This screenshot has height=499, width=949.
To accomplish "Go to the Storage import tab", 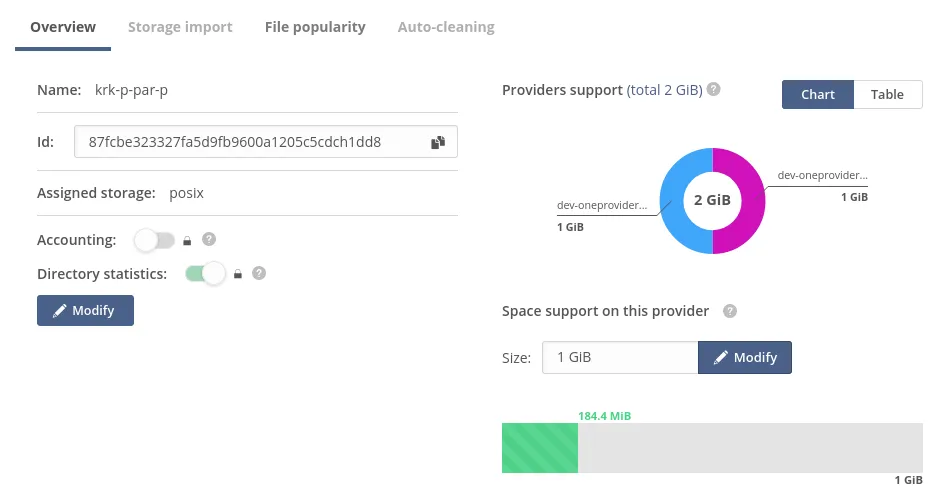I will click(x=180, y=27).
